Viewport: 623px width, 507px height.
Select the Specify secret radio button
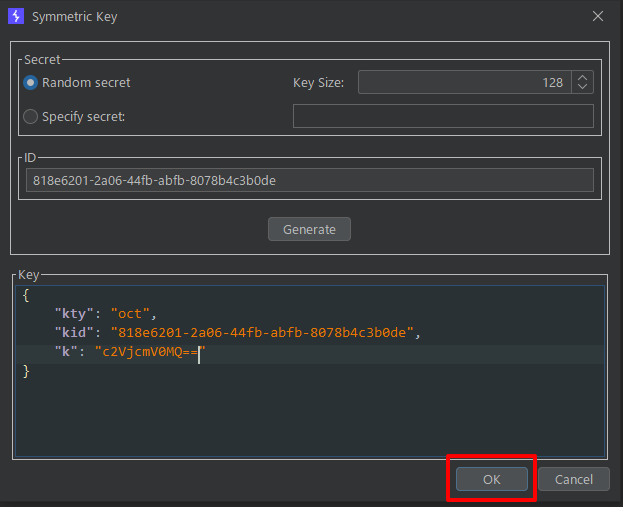(x=31, y=117)
